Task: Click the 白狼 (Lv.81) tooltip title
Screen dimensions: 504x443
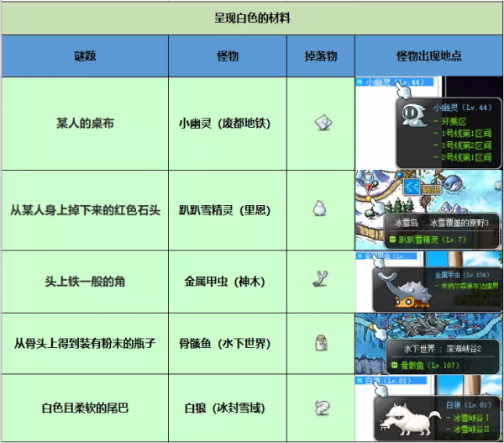Action: tap(469, 405)
